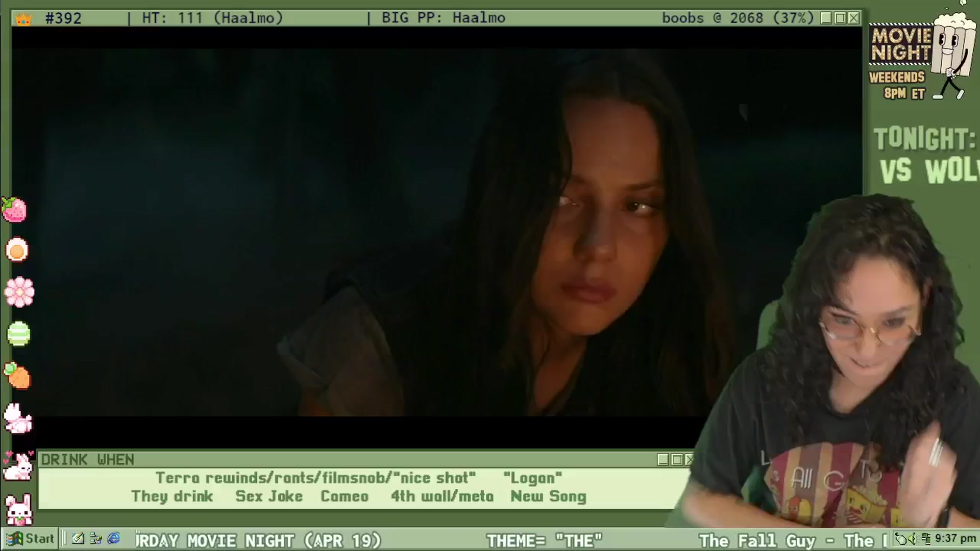The width and height of the screenshot is (980, 551).
Task: Click the MOVIE NIGHT (APR 19) ticker text
Action: 284,540
